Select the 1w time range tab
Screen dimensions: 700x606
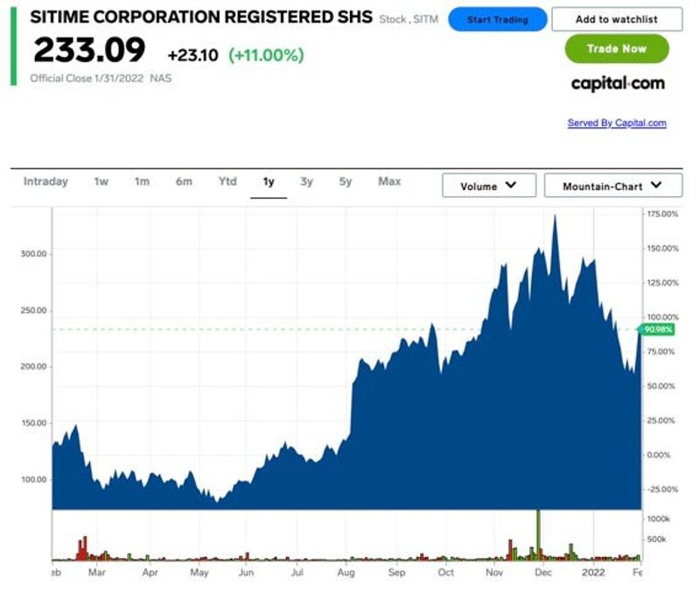click(101, 181)
